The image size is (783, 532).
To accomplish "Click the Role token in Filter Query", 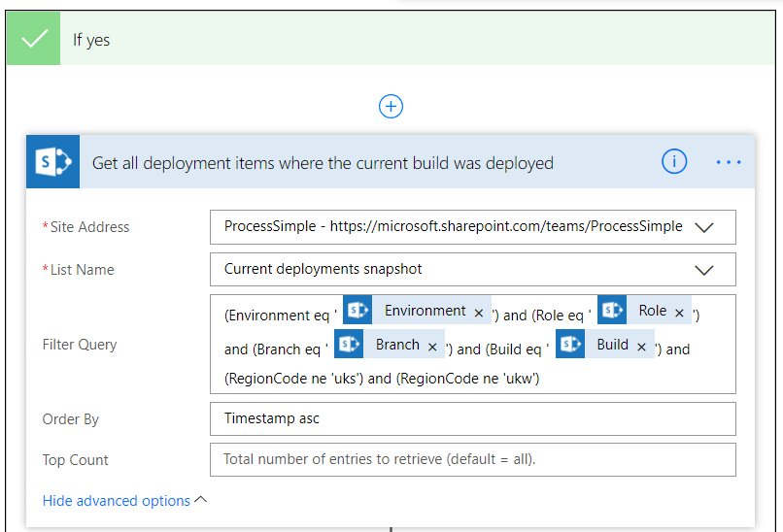I will tap(652, 312).
